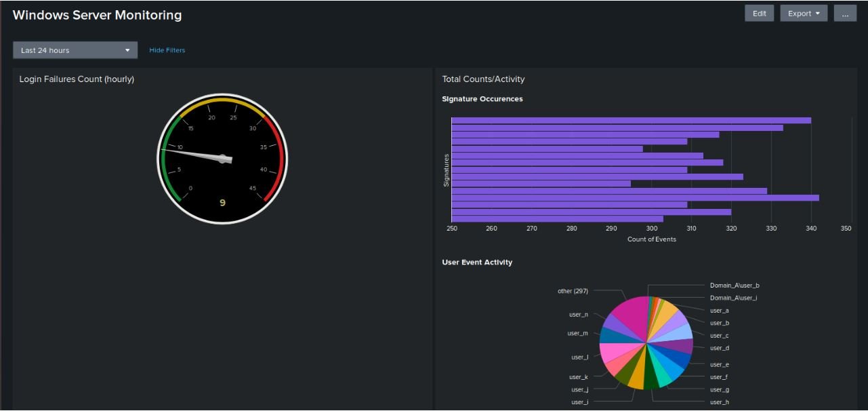868x411 pixels.
Task: Click the Hide Filters link
Action: pyautogui.click(x=167, y=50)
